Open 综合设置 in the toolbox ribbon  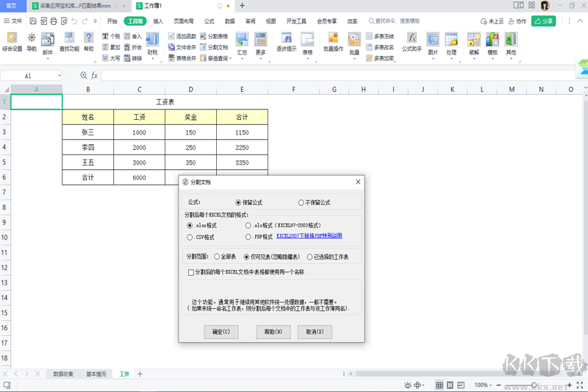click(12, 42)
